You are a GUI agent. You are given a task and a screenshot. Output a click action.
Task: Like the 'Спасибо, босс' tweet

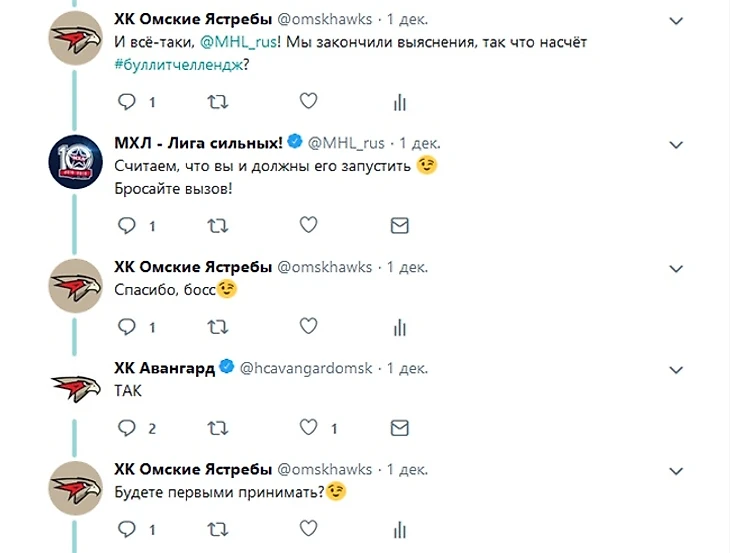(309, 326)
